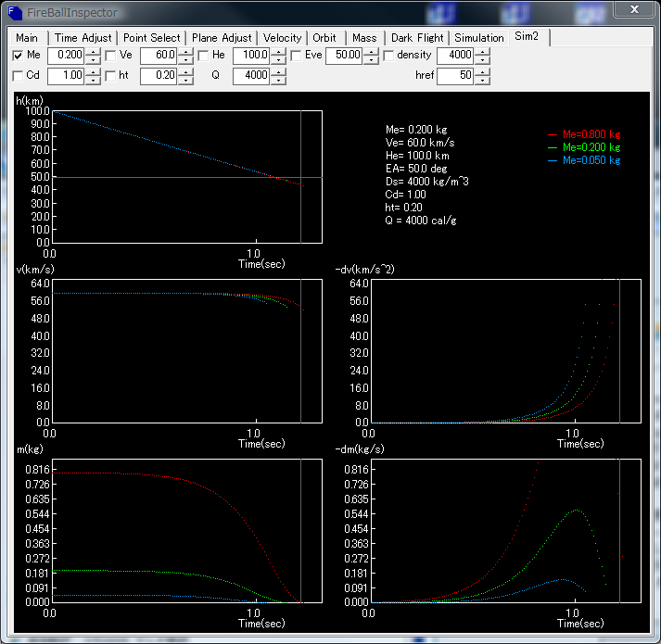Enable the Ve checkbox
Screen dimensions: 661x644
(111, 56)
